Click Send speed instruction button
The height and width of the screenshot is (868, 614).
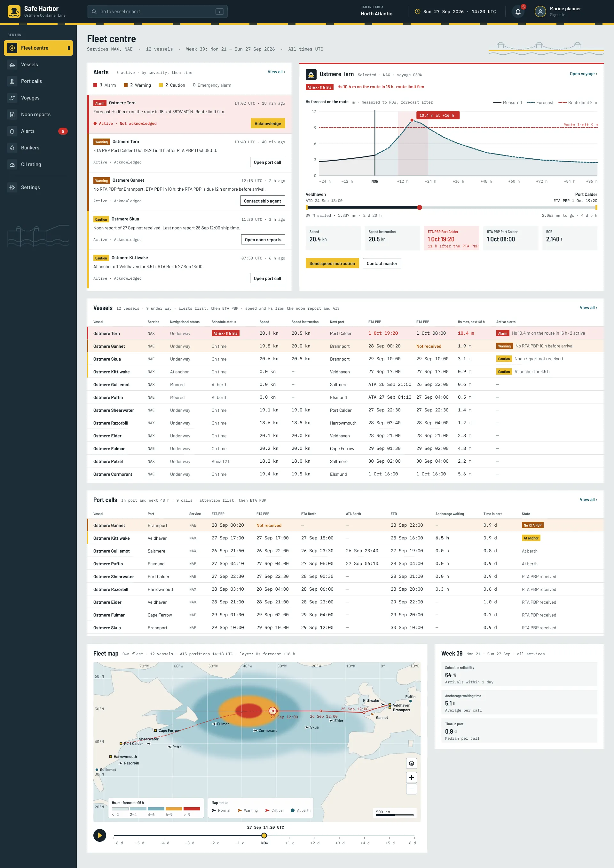[332, 264]
